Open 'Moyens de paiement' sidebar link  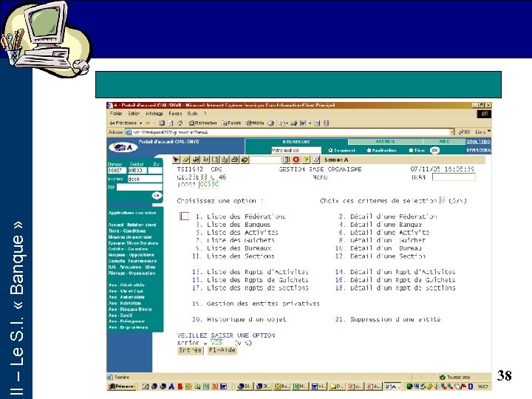(130, 237)
